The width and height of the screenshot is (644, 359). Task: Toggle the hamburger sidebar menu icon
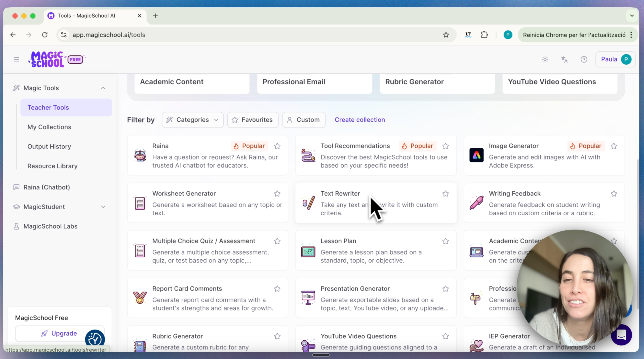point(16,59)
